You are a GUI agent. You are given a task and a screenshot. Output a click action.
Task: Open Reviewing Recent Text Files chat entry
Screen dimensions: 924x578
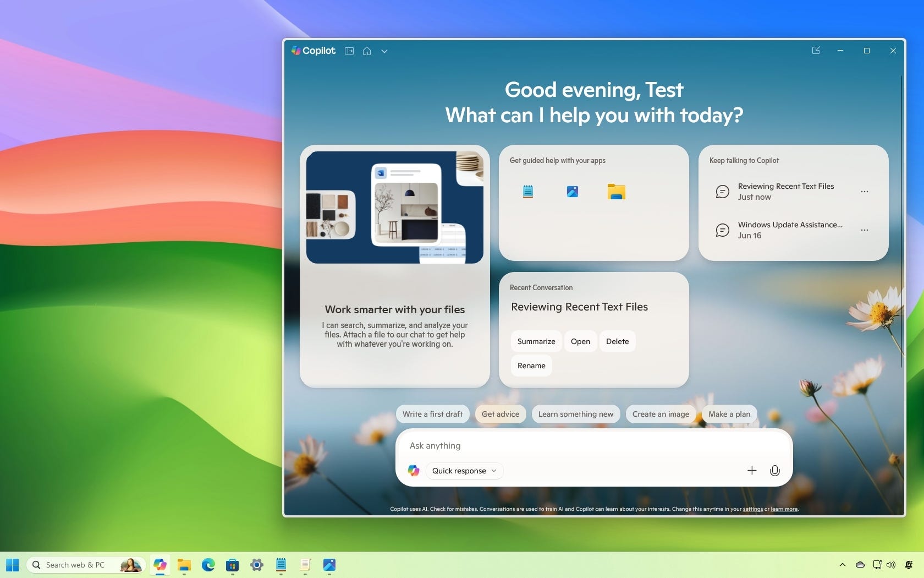pos(785,192)
